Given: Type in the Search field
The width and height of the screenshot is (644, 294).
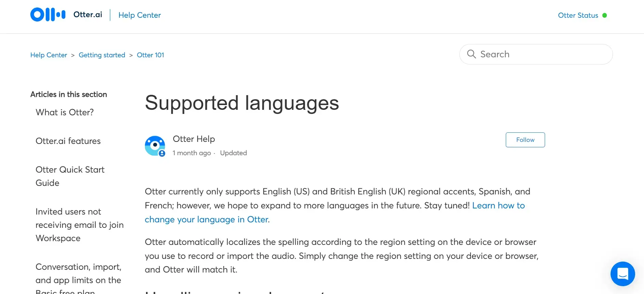Looking at the screenshot, I should point(543,54).
